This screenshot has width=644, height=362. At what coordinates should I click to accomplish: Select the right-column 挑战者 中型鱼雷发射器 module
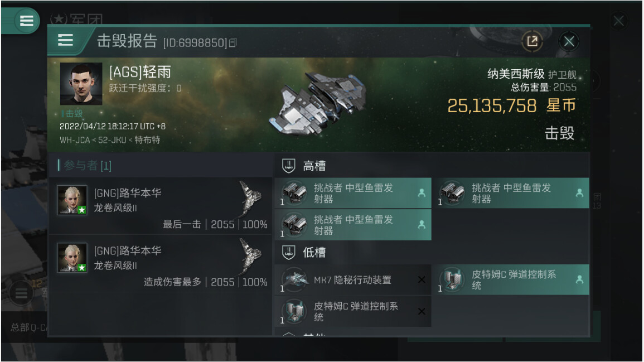click(511, 193)
